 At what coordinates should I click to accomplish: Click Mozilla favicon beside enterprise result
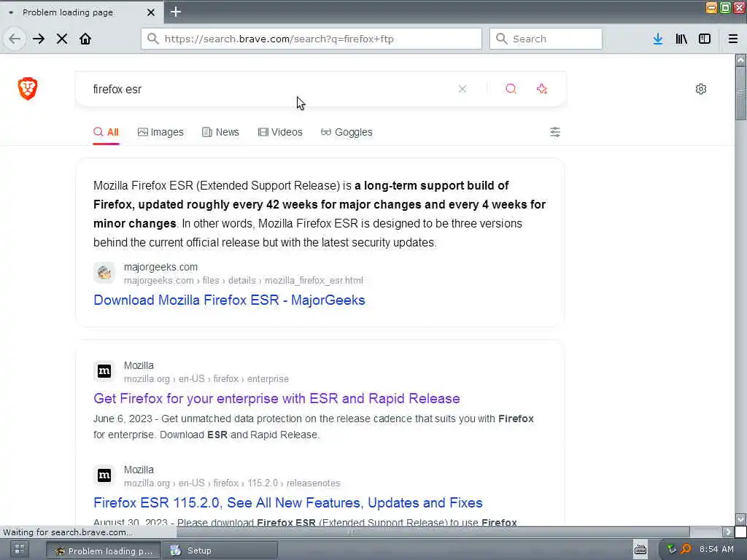coord(104,371)
